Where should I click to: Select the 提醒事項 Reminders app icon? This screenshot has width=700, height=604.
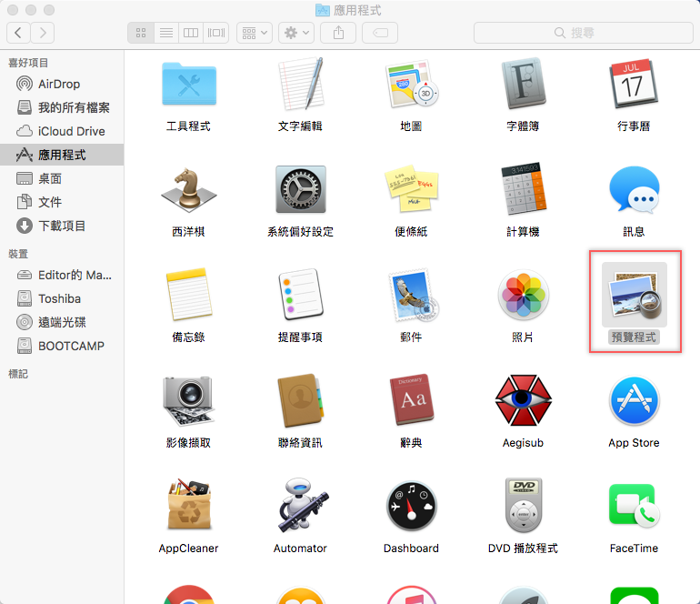(300, 295)
